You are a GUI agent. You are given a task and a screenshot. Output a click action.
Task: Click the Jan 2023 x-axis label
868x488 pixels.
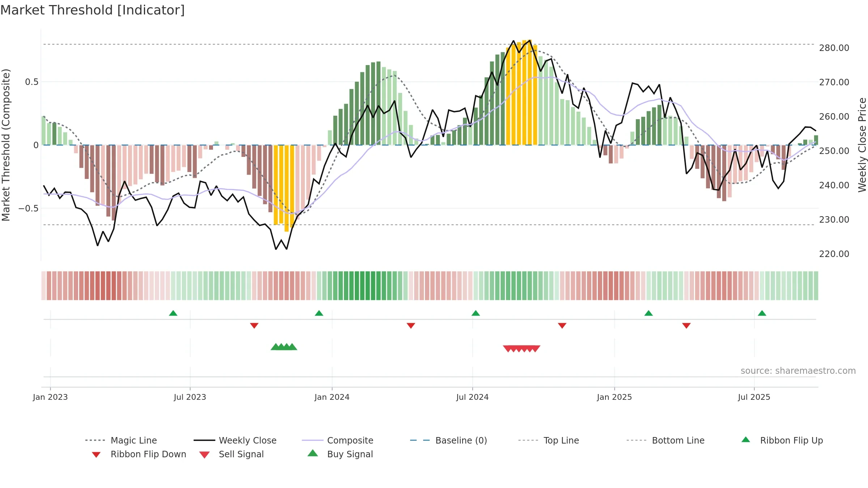[x=50, y=397]
